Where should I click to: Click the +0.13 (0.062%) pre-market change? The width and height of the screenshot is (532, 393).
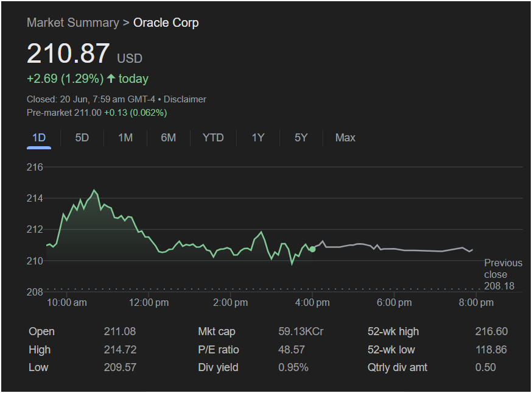[x=135, y=113]
